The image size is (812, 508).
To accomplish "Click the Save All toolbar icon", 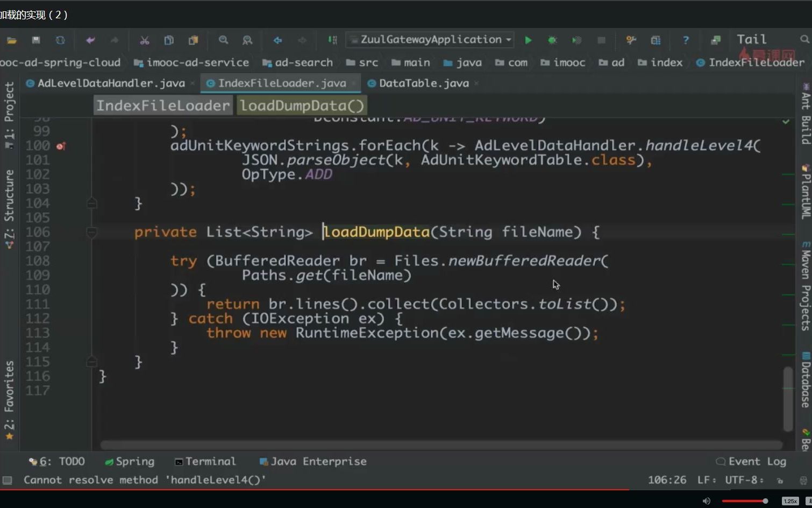I will click(36, 40).
